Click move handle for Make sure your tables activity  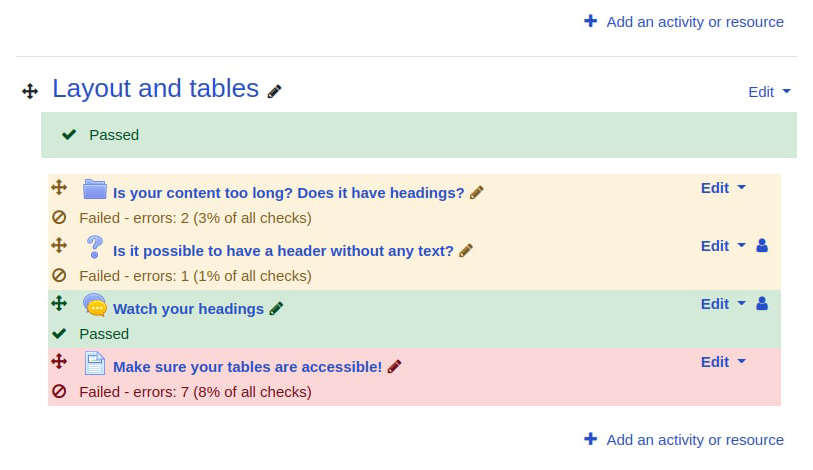pos(59,362)
